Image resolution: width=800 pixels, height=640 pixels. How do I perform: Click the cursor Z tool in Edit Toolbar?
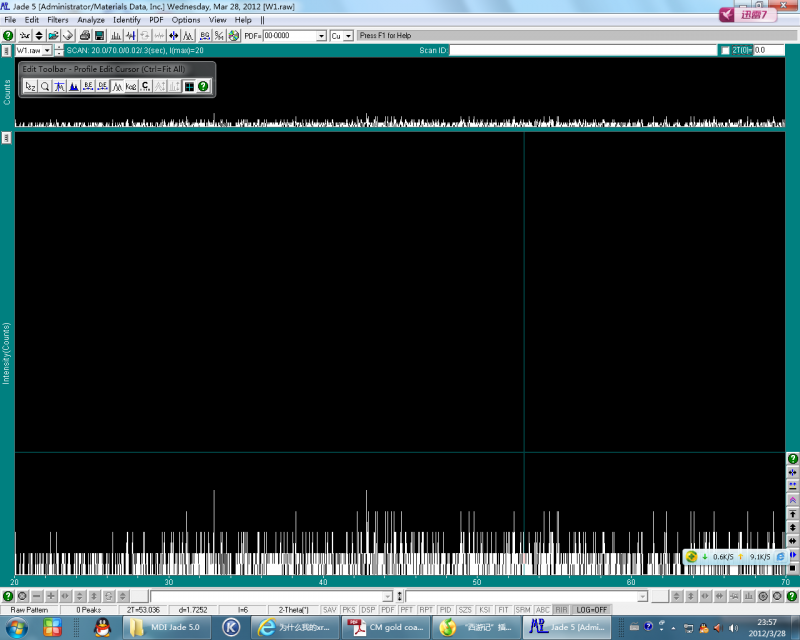31,86
